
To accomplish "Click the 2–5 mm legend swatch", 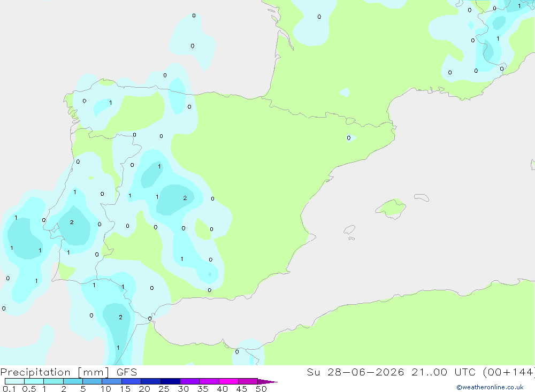I will [x=73, y=381].
